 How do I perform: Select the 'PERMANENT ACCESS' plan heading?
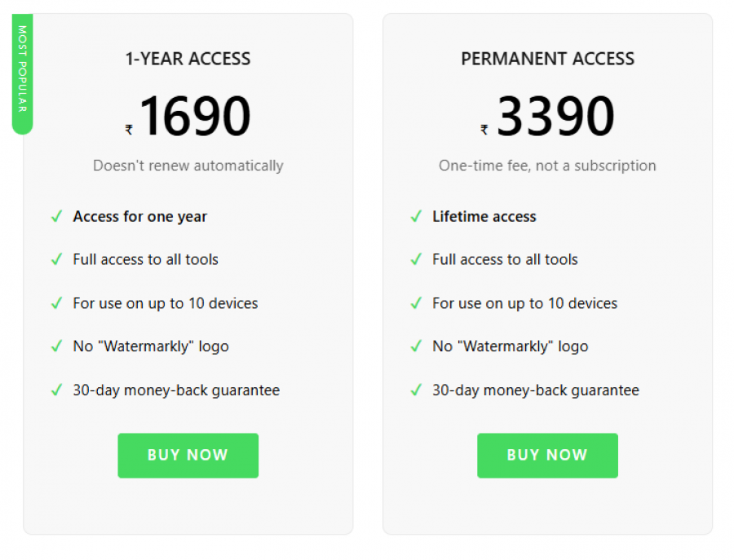[547, 59]
